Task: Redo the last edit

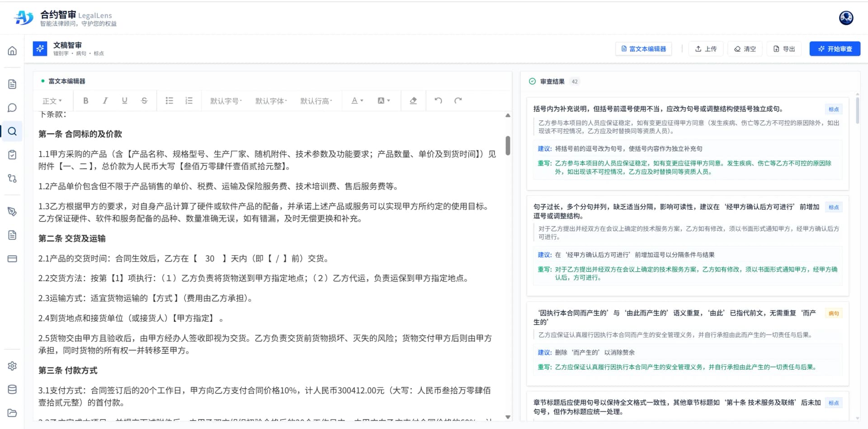Action: click(458, 101)
